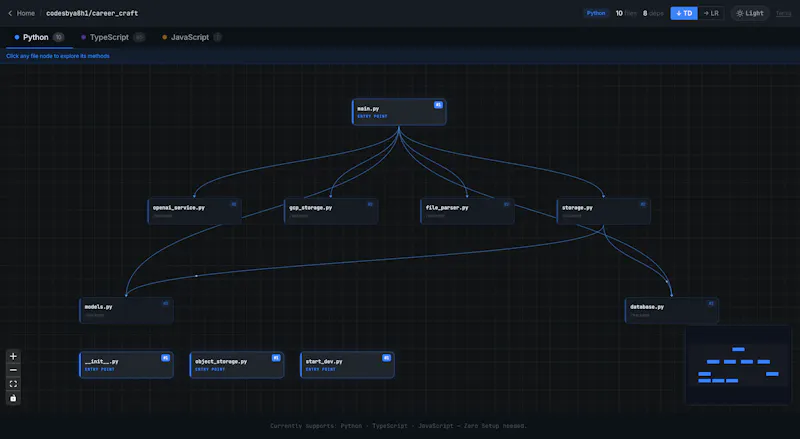
Task: Click the 10 files count label
Action: tap(626, 13)
